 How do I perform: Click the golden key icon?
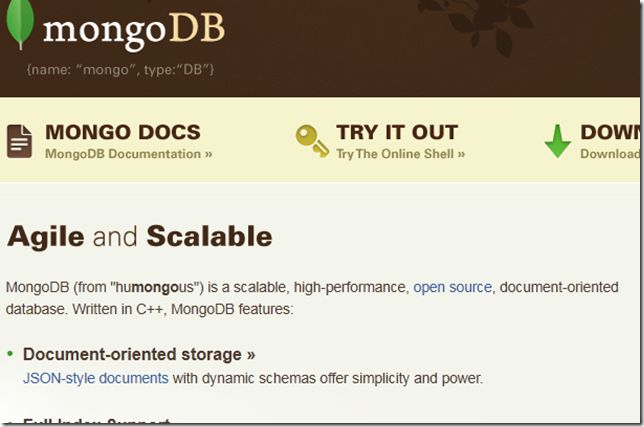[x=313, y=141]
